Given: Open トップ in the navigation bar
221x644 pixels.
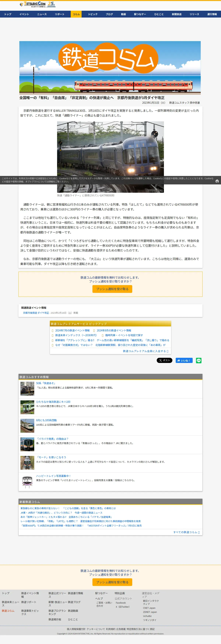Looking at the screenshot, I should tap(8, 14).
